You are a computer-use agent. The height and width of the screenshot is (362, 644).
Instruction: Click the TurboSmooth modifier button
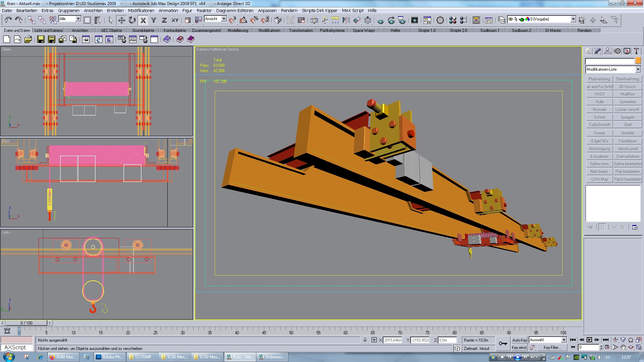click(599, 125)
